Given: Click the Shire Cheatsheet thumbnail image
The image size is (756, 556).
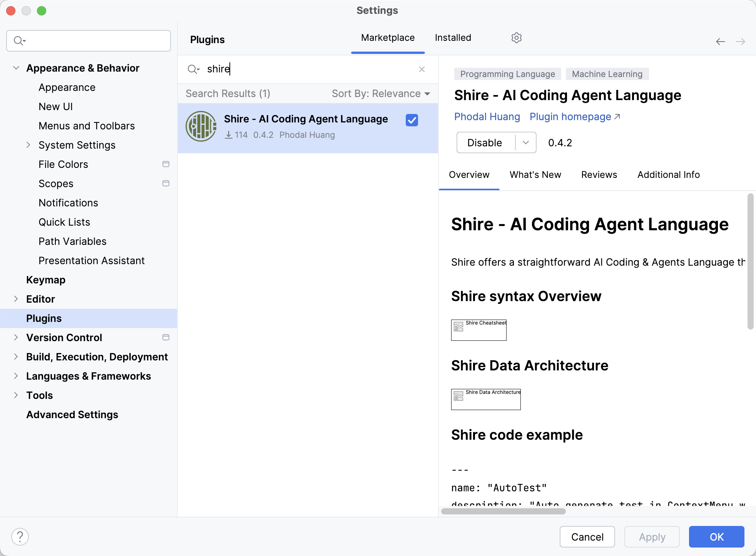Looking at the screenshot, I should coord(478,329).
